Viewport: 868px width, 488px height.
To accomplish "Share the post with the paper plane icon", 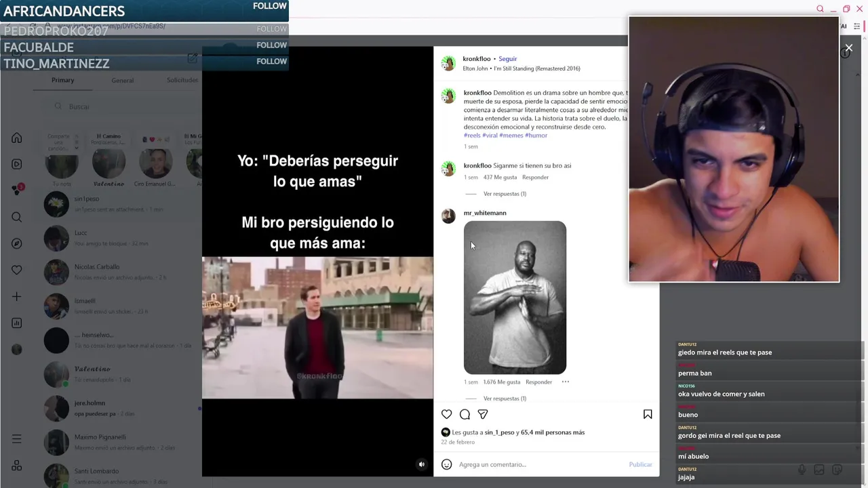I will click(x=483, y=414).
